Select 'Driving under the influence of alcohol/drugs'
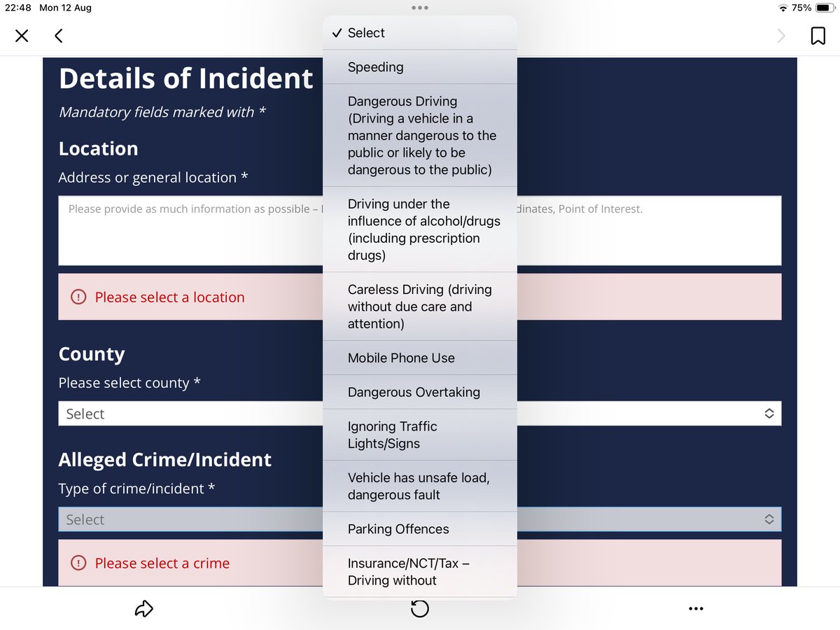Viewport: 840px width, 630px height. point(420,230)
